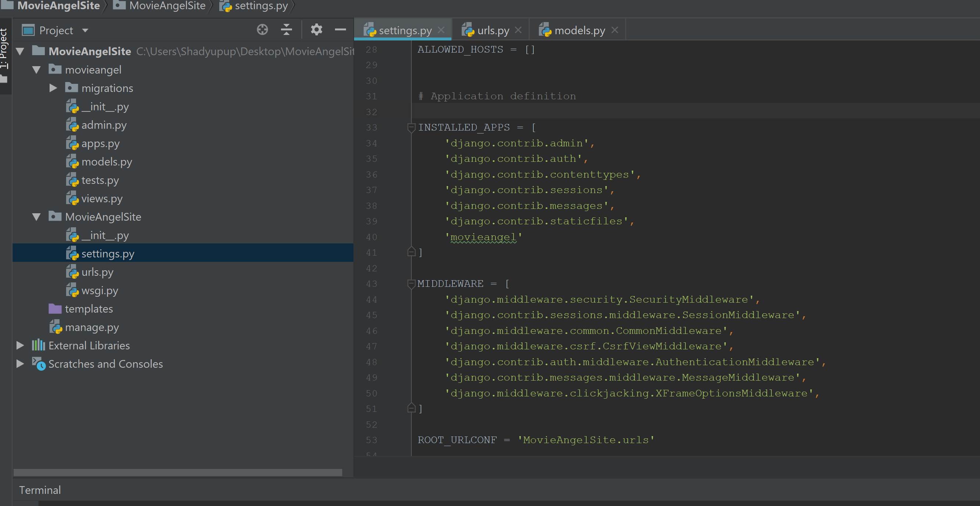Switch to the urls.py tab
This screenshot has width=980, height=506.
click(492, 31)
